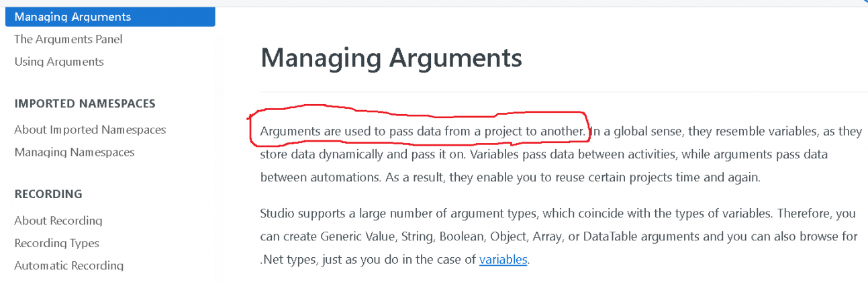
Task: Select Managing Arguments in the sidebar
Action: (x=73, y=17)
